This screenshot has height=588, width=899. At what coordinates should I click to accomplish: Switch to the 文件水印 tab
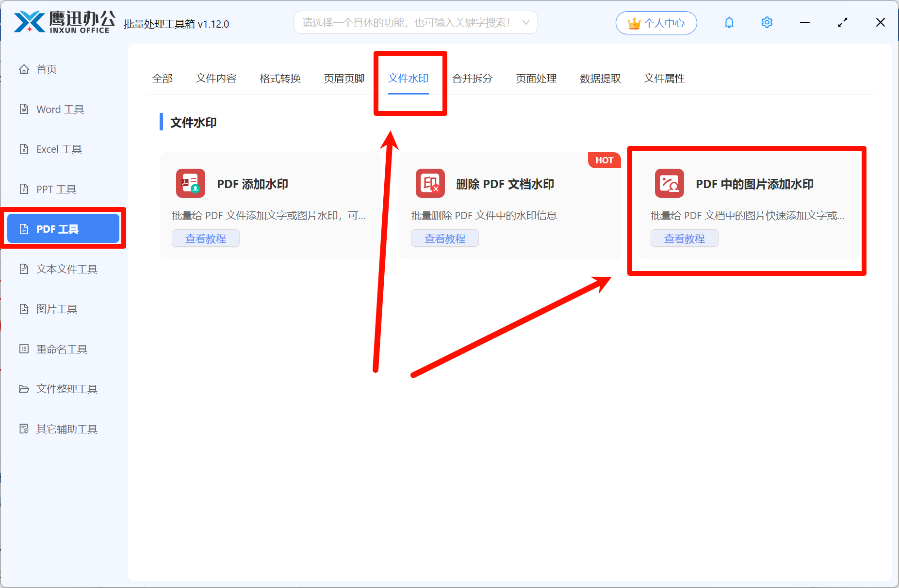point(409,79)
